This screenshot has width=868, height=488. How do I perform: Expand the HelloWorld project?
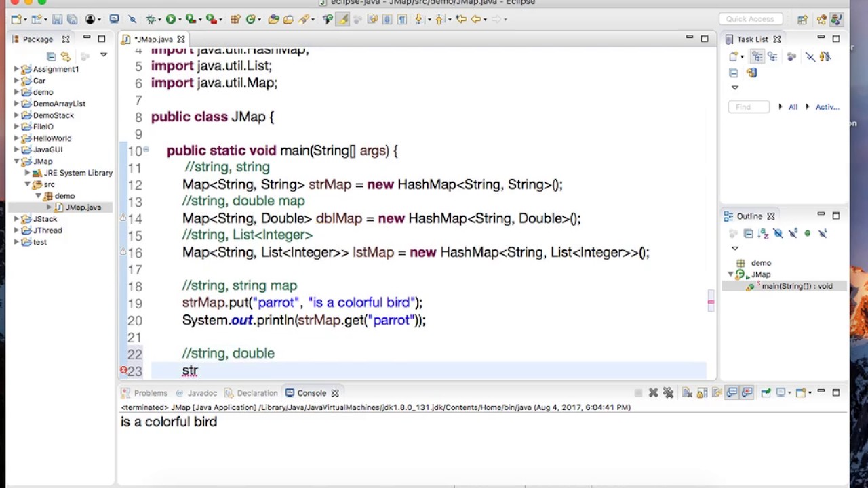pyautogui.click(x=16, y=138)
